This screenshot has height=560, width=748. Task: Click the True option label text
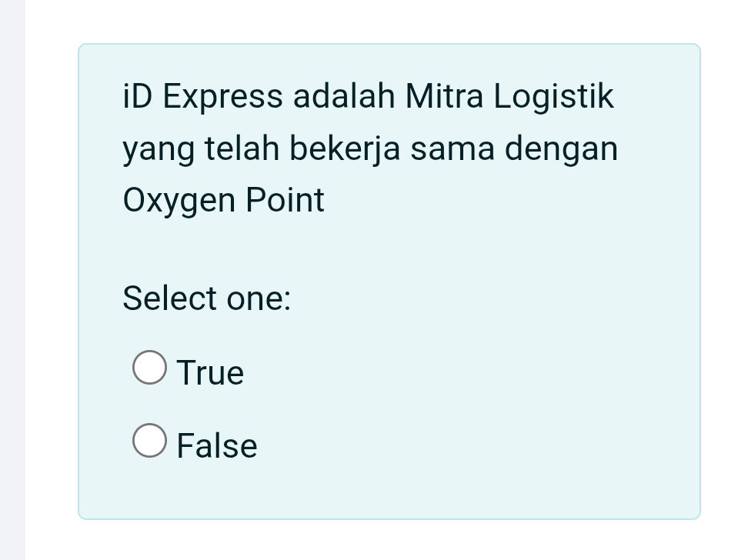click(x=210, y=372)
